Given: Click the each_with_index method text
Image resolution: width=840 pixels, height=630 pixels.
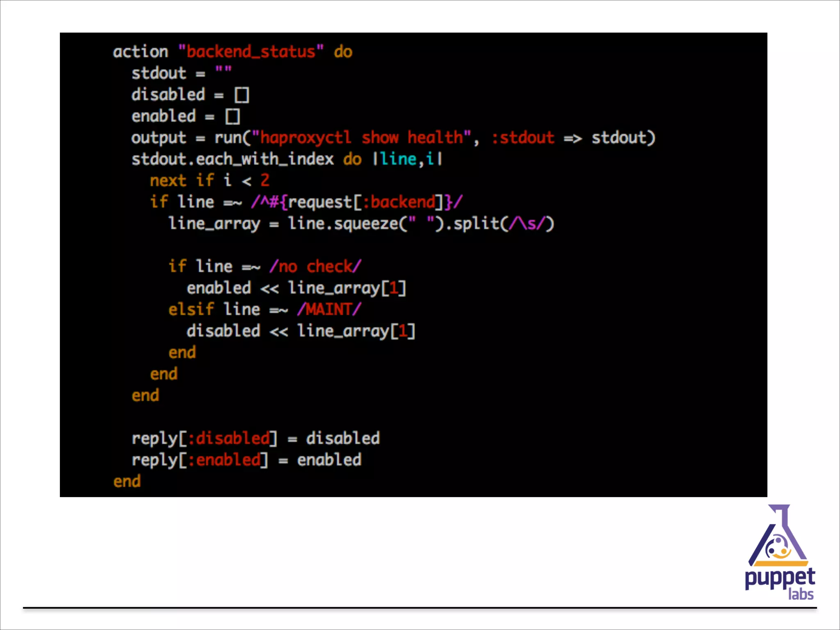Looking at the screenshot, I should pos(265,159).
